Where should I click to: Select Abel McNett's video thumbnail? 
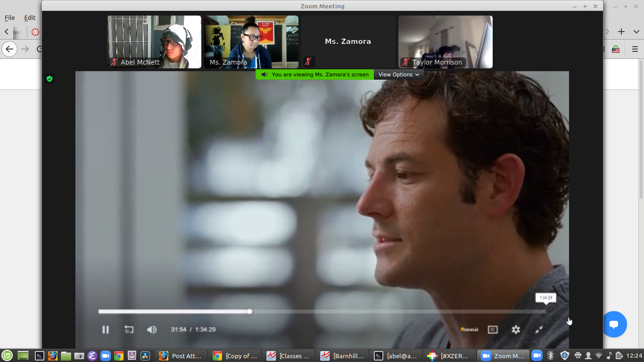tap(154, 42)
